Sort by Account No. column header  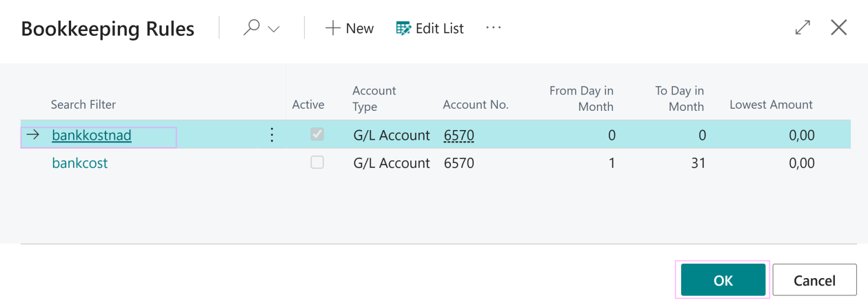tap(476, 105)
